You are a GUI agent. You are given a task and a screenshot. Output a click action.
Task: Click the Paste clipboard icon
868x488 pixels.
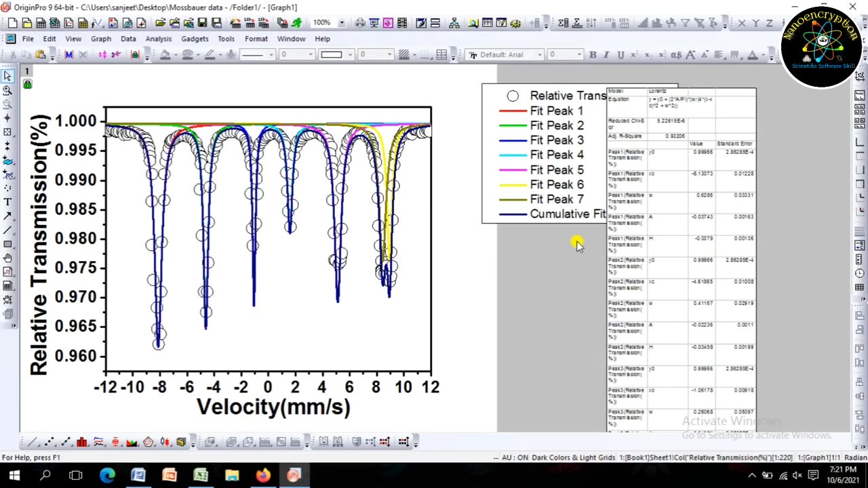tap(41, 54)
